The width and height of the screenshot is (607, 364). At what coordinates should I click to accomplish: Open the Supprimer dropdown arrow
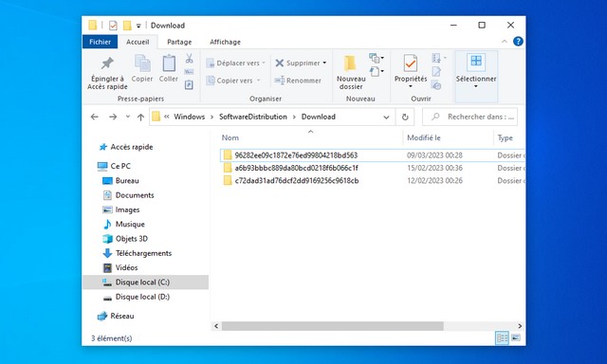(324, 64)
